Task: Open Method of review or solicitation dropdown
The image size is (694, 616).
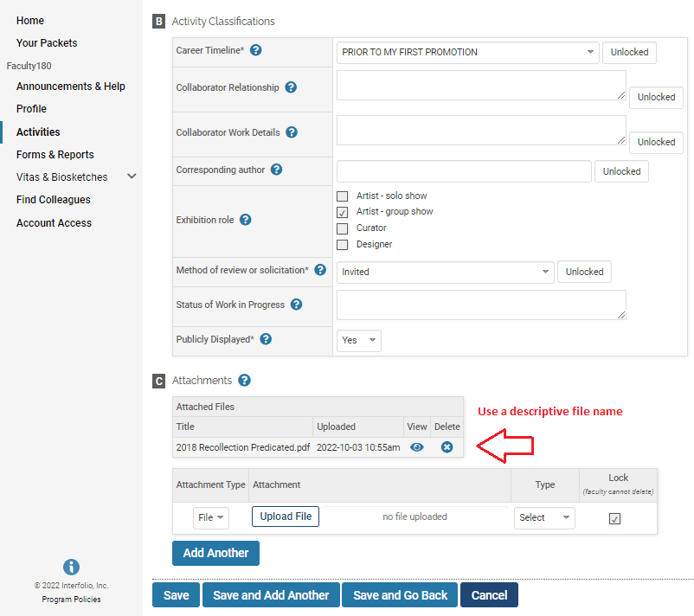Action: [x=446, y=272]
